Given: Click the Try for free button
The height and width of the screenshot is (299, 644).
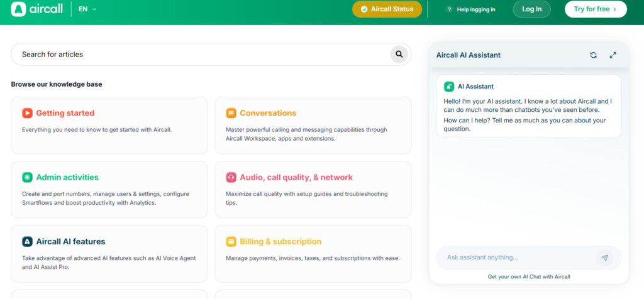Looking at the screenshot, I should coord(596,9).
